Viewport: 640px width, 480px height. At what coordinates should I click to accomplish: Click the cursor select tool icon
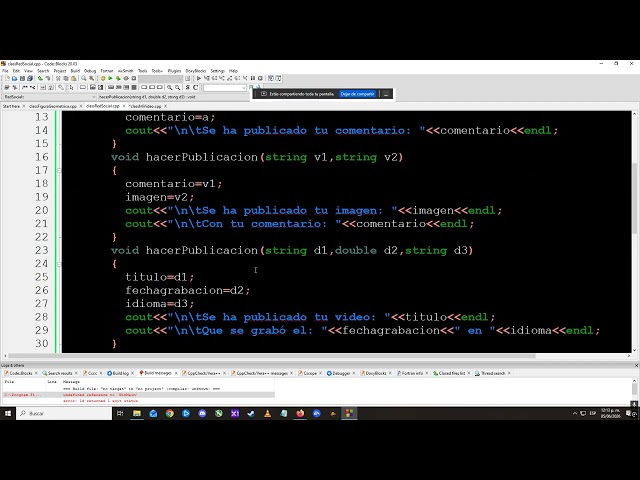pyautogui.click(x=72, y=87)
